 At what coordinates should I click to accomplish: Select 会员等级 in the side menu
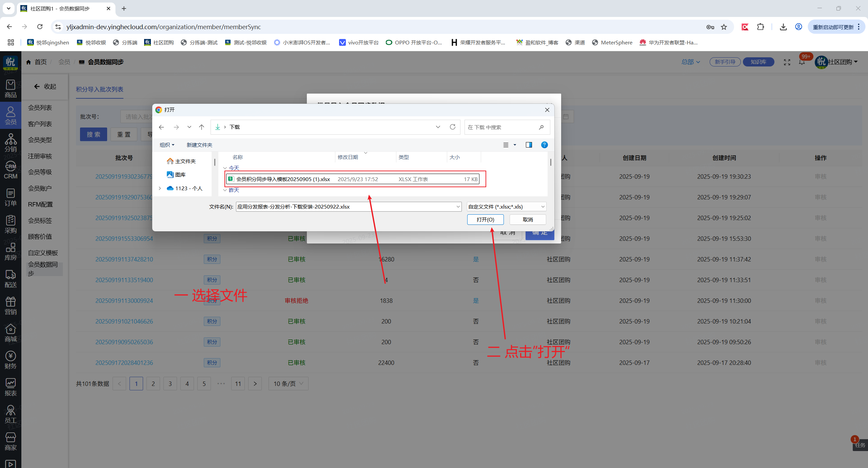point(40,172)
